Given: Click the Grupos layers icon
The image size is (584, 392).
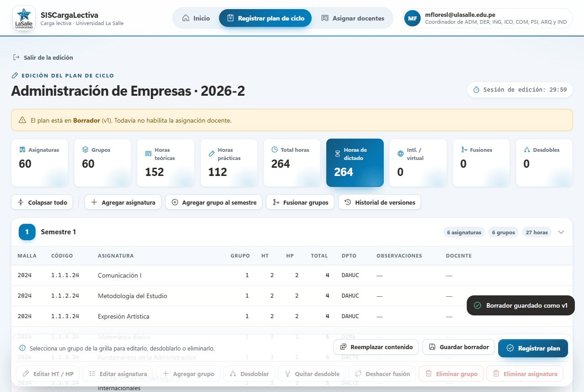Looking at the screenshot, I should pyautogui.click(x=85, y=150).
